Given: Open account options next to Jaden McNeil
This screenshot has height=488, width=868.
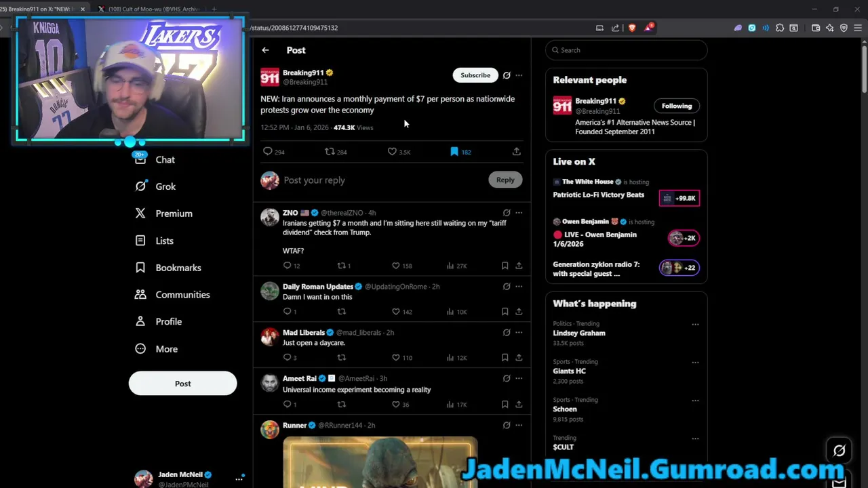Looking at the screenshot, I should (239, 479).
